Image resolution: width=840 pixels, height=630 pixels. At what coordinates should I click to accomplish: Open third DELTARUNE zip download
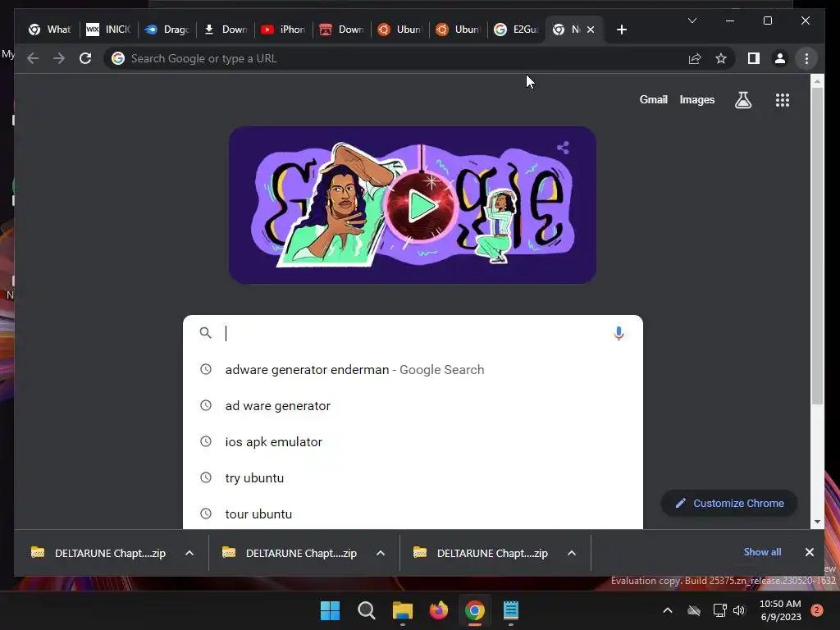(x=481, y=553)
